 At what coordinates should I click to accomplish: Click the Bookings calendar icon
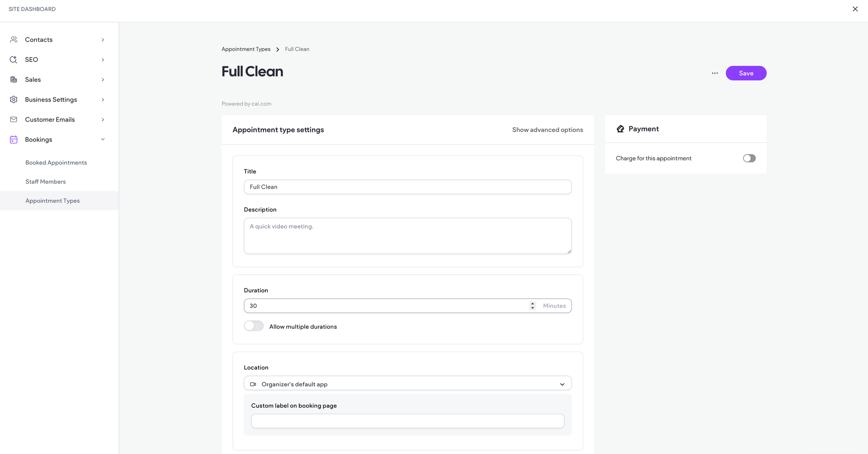click(14, 139)
